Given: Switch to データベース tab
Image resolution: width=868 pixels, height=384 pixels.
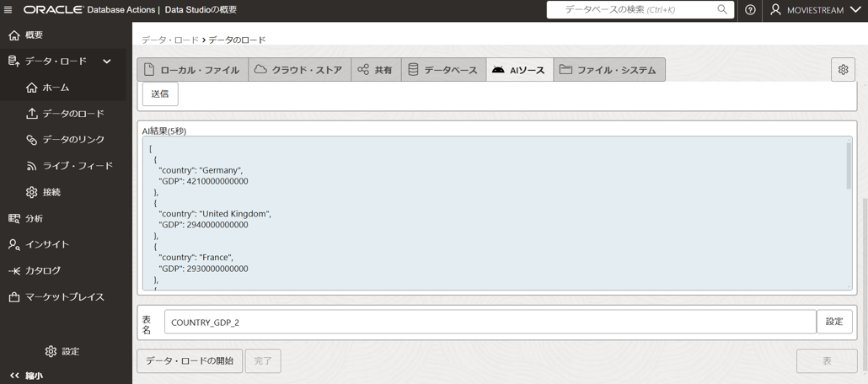Looking at the screenshot, I should [443, 70].
